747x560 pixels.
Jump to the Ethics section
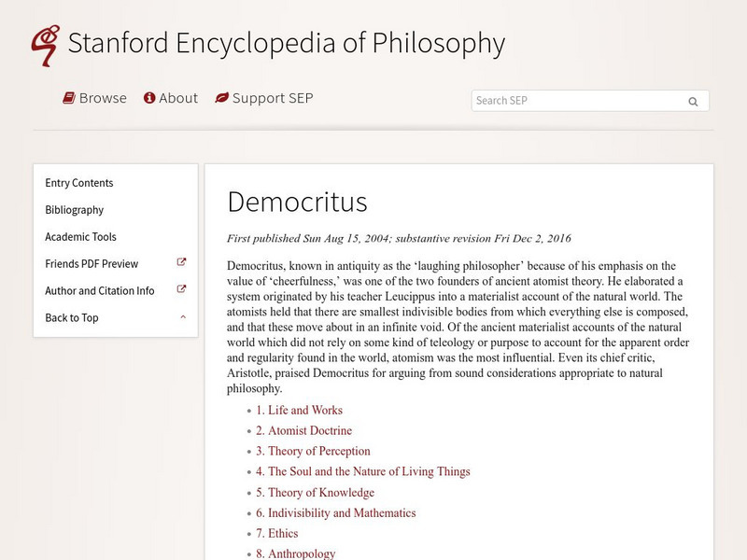275,533
